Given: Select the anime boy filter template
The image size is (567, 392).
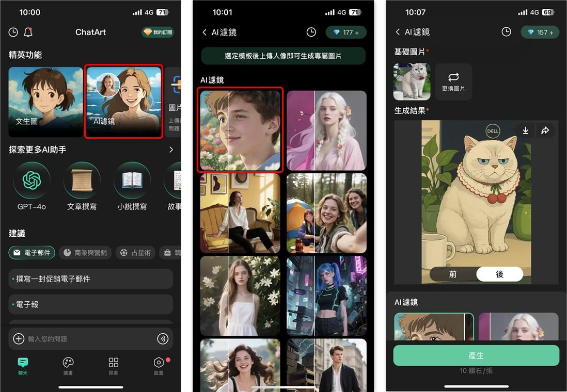Looking at the screenshot, I should coord(240,129).
